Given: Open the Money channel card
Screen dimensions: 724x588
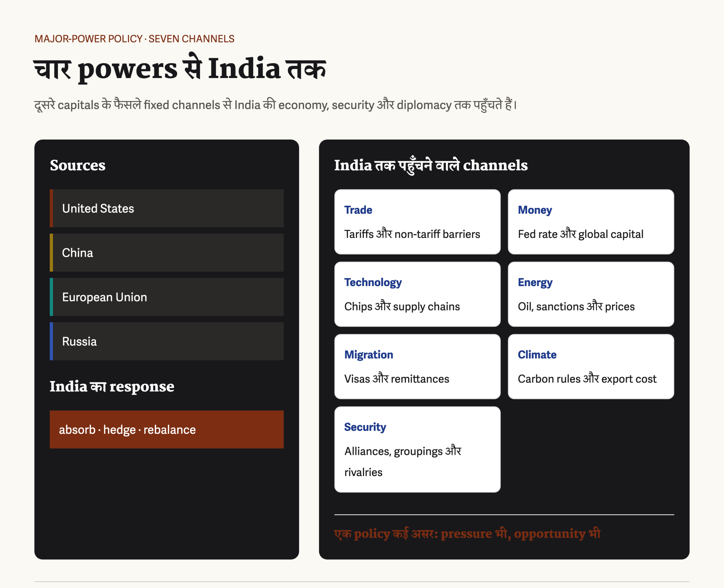Looking at the screenshot, I should tap(591, 222).
